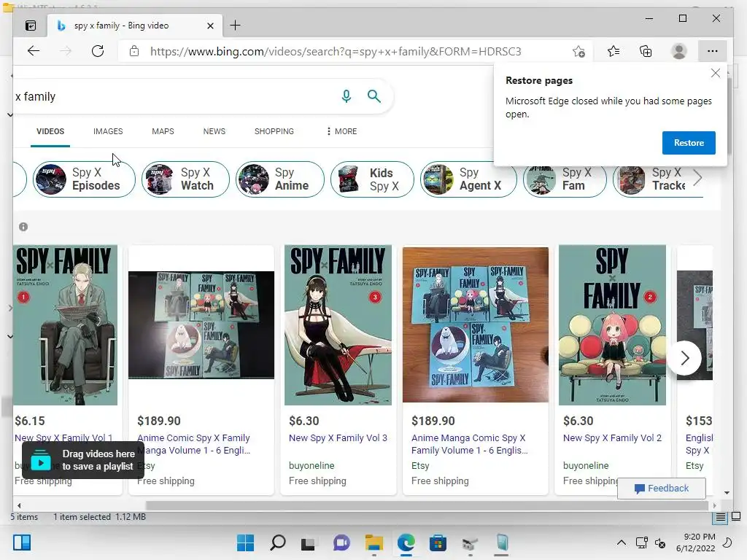The height and width of the screenshot is (560, 747).
Task: Refresh the Bing video page
Action: [x=98, y=51]
